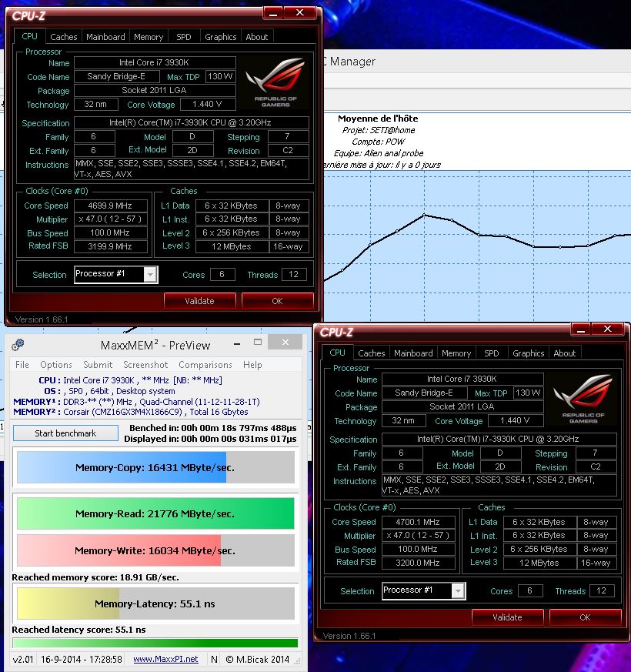Close the lower CPU-Z window

[608, 329]
